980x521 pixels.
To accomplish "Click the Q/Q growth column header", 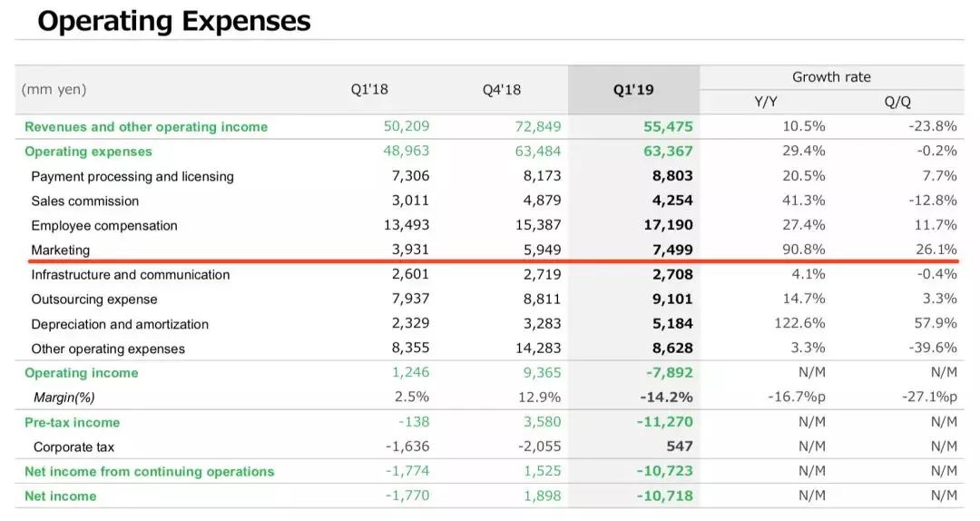I will point(897,102).
